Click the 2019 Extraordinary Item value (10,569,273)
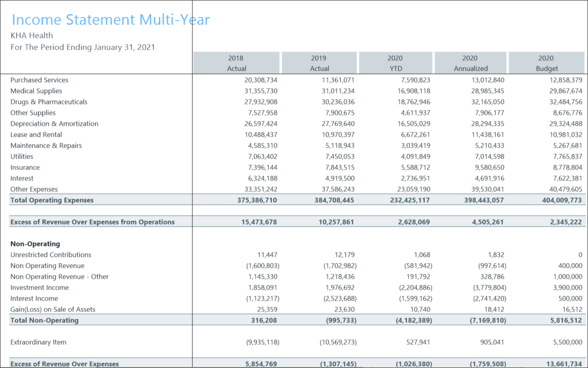Image resolution: width=588 pixels, height=368 pixels. [338, 342]
